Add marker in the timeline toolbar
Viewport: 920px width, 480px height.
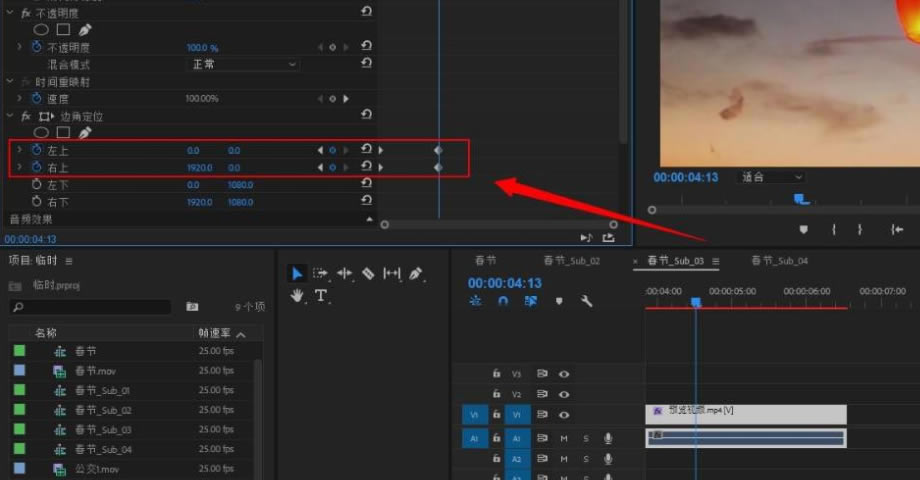559,301
